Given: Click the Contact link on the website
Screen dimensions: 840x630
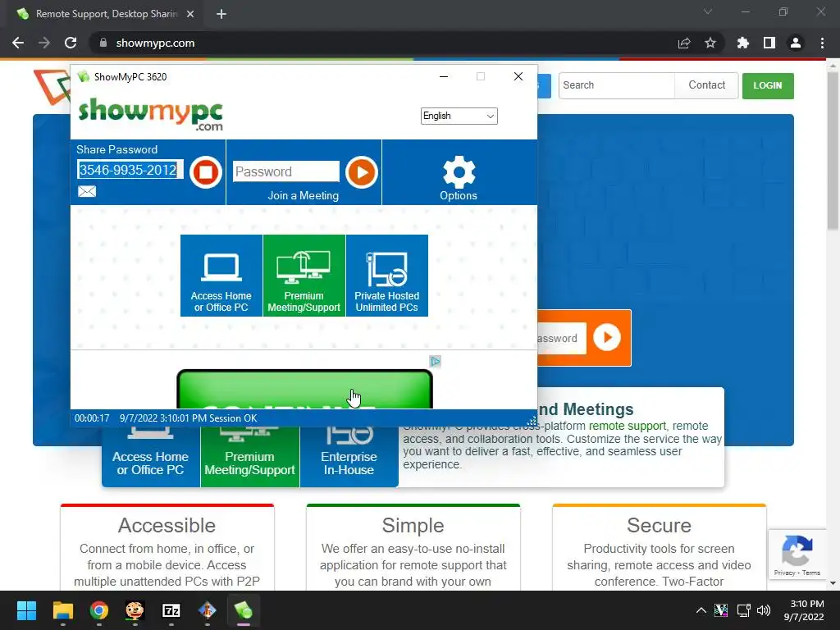Looking at the screenshot, I should (706, 85).
